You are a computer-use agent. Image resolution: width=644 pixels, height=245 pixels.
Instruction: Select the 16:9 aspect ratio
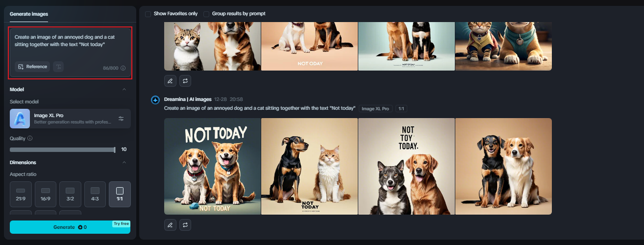tap(45, 194)
